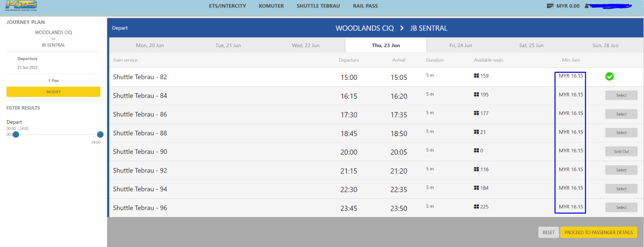Click the 23 Jun 2022 departure date
The width and height of the screenshot is (644, 247).
pos(27,68)
